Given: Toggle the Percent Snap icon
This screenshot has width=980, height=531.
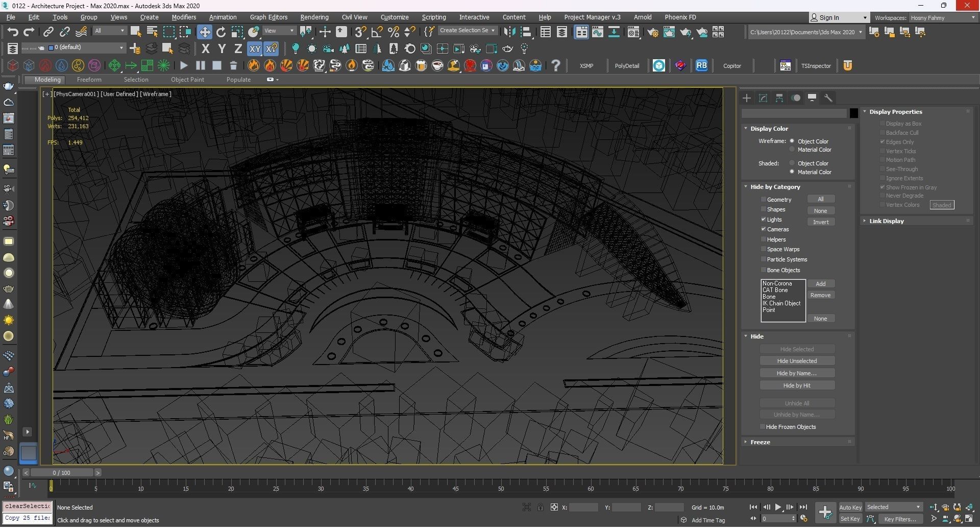Looking at the screenshot, I should [x=394, y=32].
